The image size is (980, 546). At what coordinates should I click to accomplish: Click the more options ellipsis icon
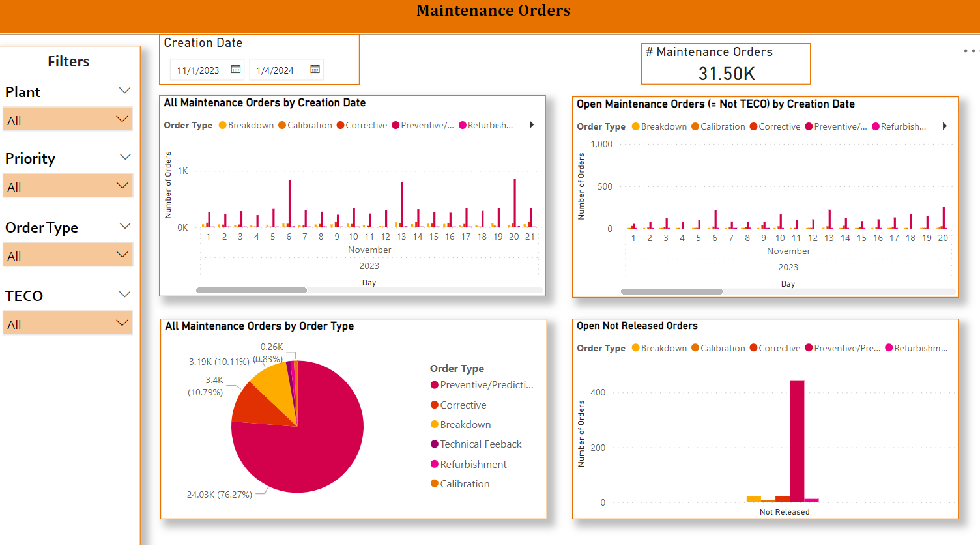click(x=969, y=51)
